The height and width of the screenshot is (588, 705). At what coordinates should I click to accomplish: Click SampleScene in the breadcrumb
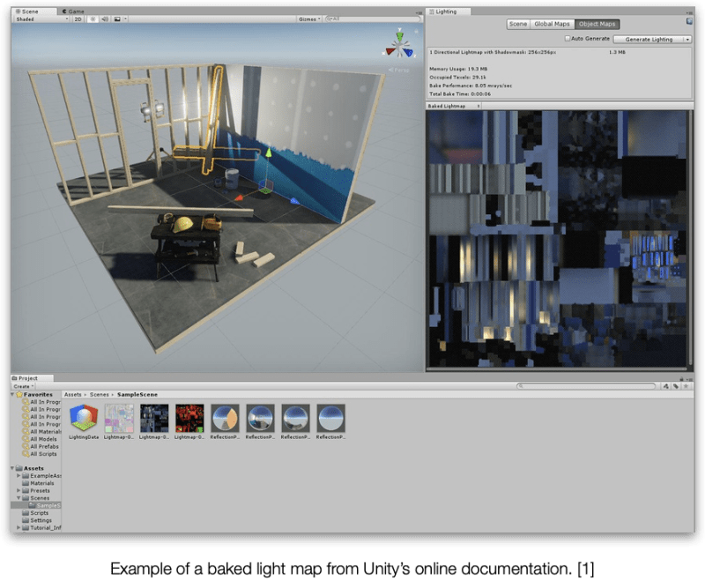(137, 395)
